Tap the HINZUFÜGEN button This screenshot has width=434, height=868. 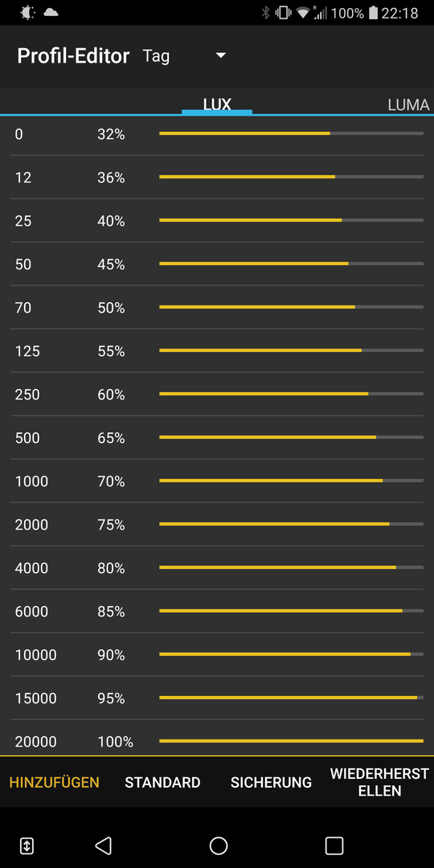coord(55,782)
